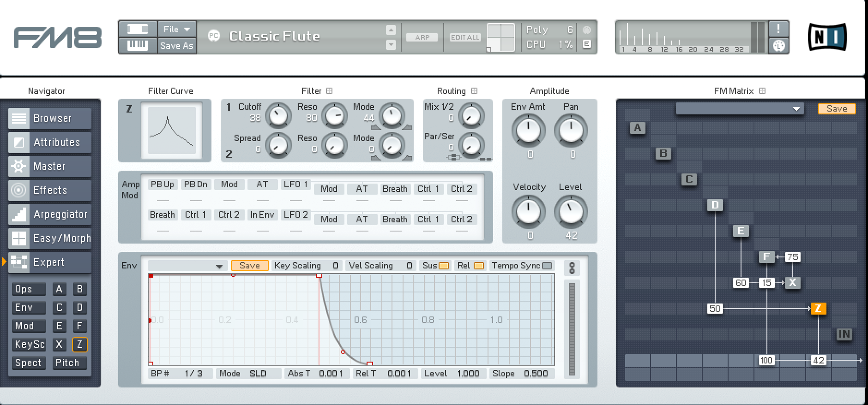
Task: Open the Effects page icon
Action: [x=19, y=191]
